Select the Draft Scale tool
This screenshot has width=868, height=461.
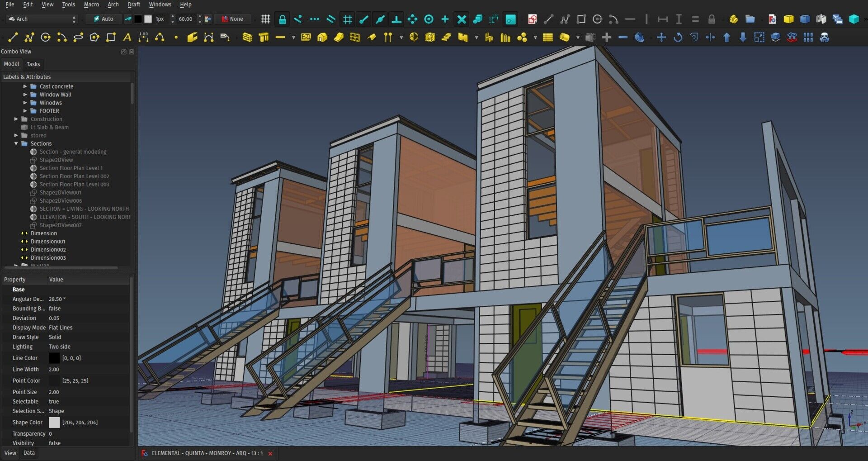pos(759,38)
